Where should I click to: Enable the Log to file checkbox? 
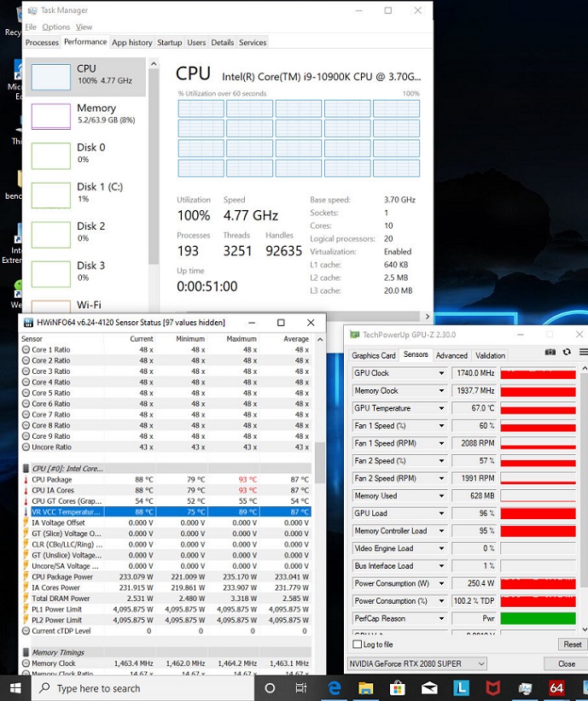tap(357, 645)
